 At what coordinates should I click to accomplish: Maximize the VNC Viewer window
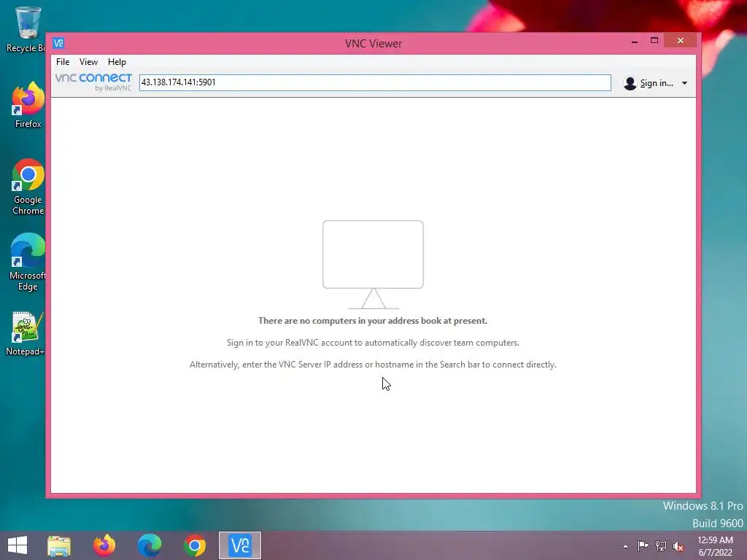(654, 41)
